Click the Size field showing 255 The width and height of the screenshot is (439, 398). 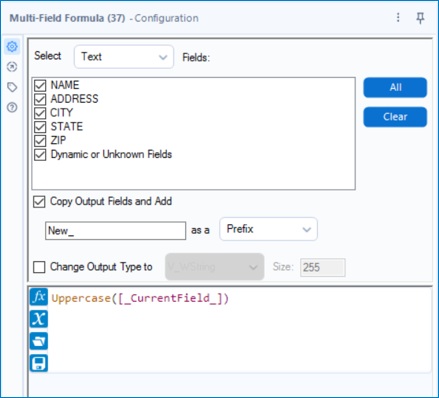coord(323,267)
